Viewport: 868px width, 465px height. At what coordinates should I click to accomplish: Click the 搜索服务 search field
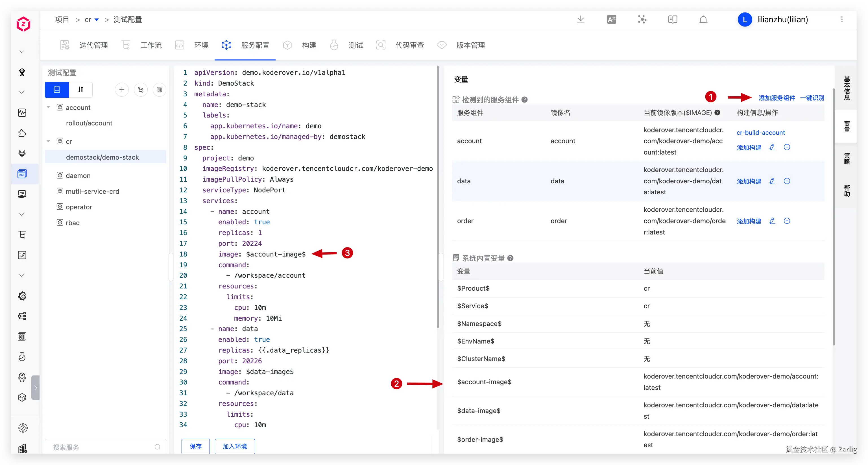106,447
